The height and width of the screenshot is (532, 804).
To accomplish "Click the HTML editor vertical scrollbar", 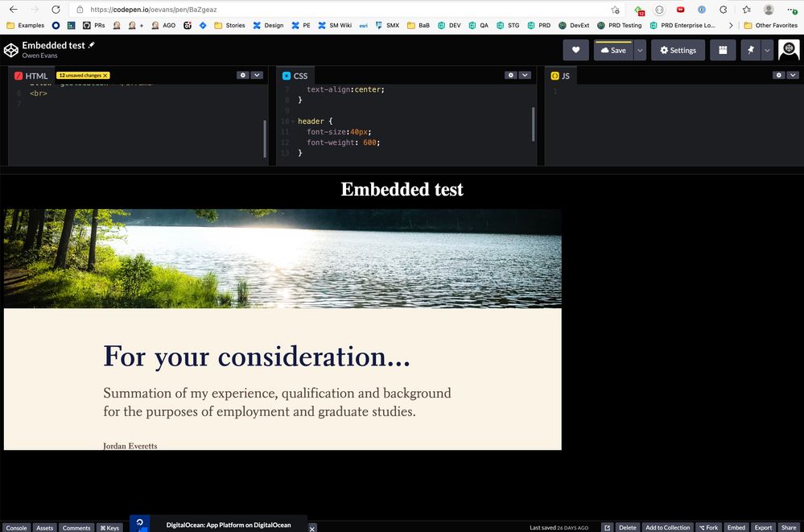I will (265, 138).
